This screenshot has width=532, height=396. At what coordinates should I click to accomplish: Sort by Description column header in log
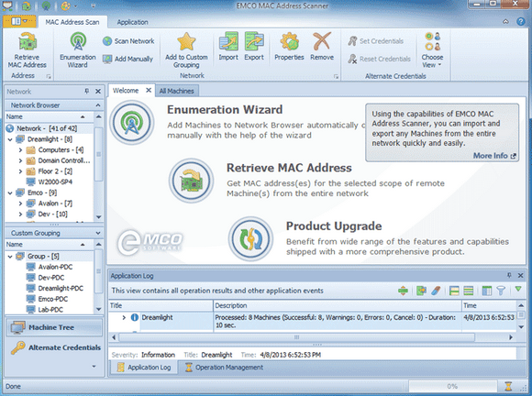tap(338, 305)
